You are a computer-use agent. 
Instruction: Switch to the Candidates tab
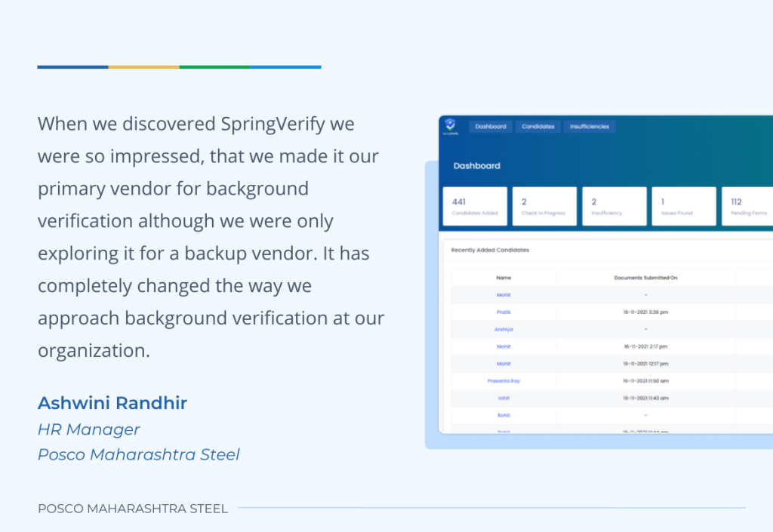[538, 127]
